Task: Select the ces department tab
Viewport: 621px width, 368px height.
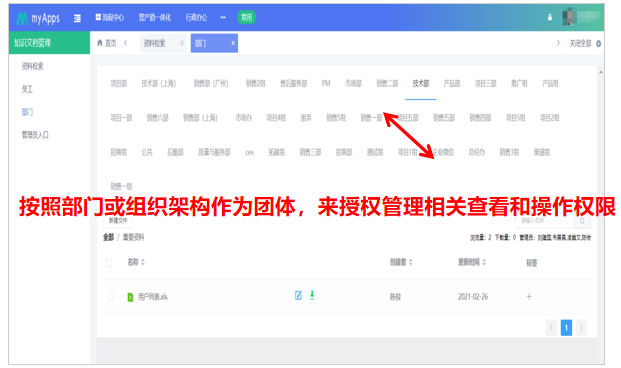Action: (x=250, y=153)
